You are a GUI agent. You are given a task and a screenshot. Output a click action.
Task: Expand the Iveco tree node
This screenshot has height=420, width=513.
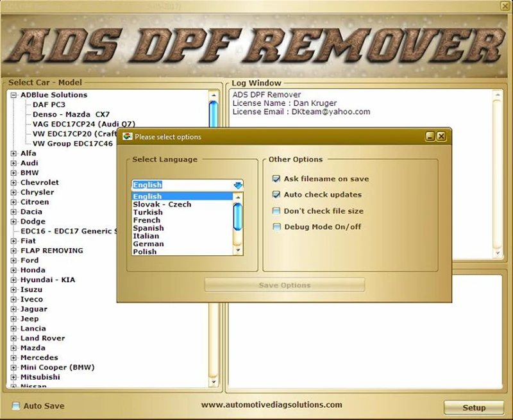[13, 299]
